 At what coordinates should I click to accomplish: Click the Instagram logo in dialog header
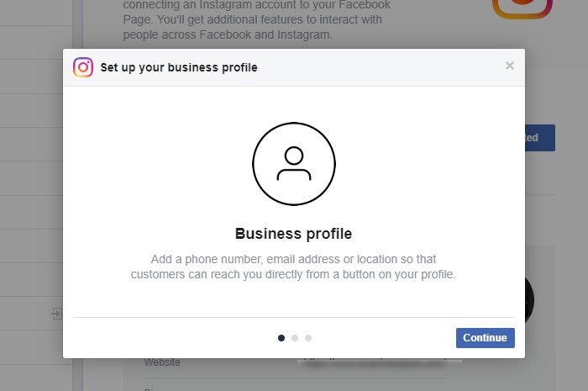click(83, 67)
